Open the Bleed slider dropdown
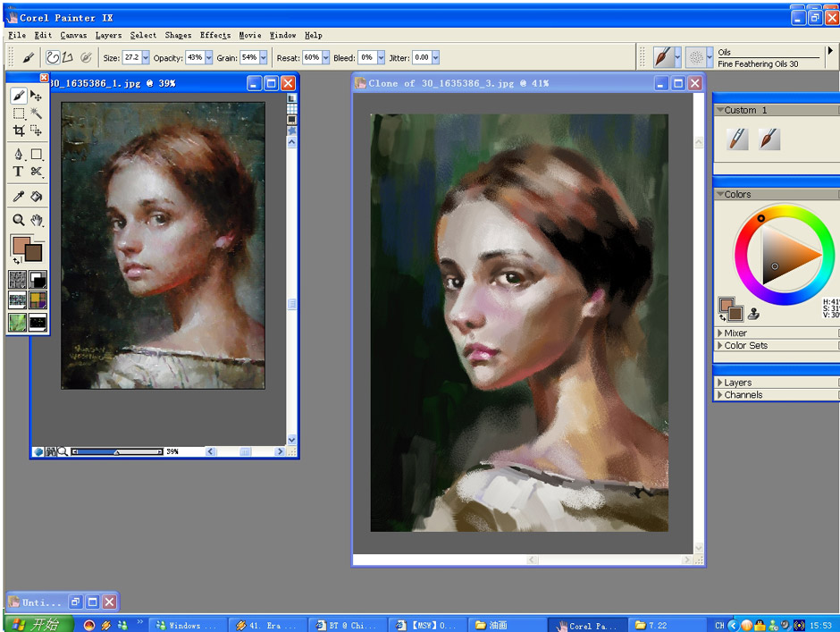 click(x=381, y=57)
